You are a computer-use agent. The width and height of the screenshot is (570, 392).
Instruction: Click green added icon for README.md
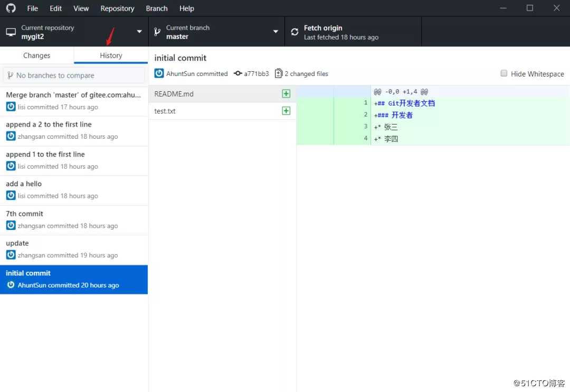pyautogui.click(x=286, y=94)
